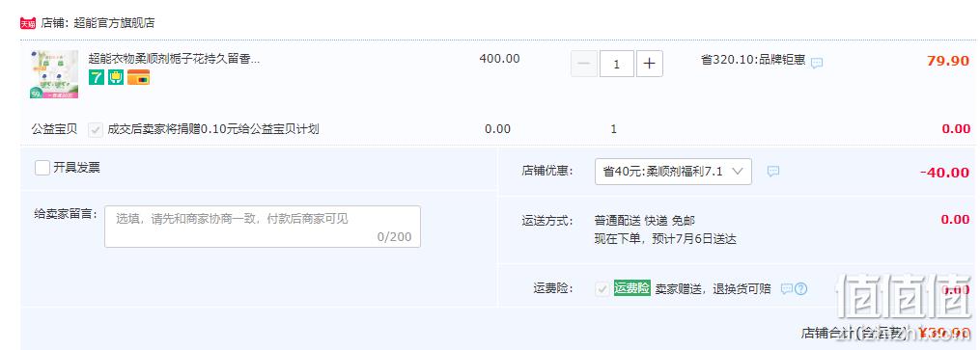Click the 运费险 question mark help icon
The width and height of the screenshot is (980, 350).
[800, 289]
